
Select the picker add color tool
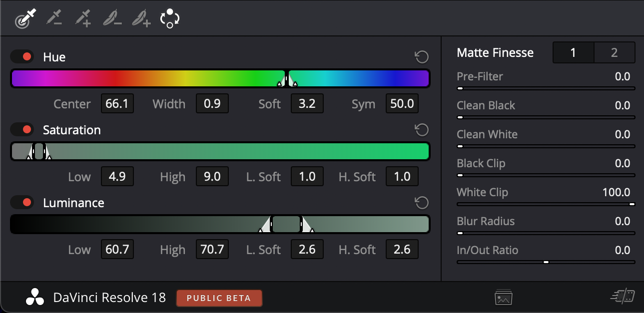(83, 18)
